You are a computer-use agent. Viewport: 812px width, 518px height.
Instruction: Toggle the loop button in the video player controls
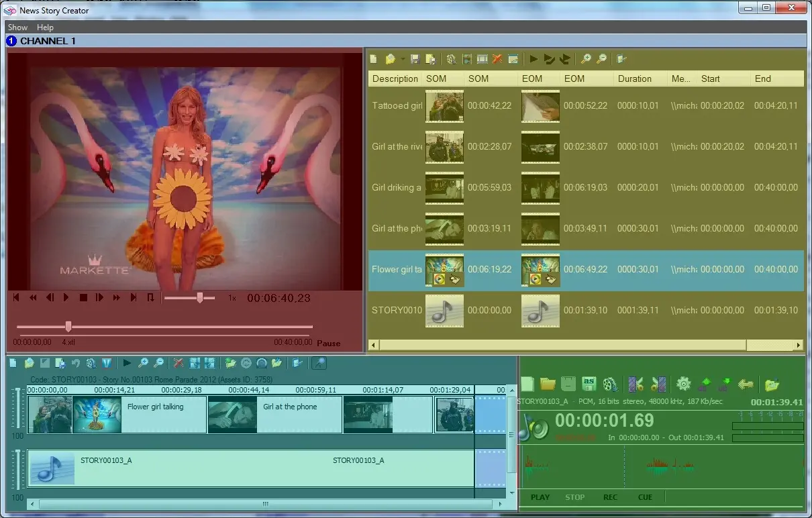click(x=150, y=297)
